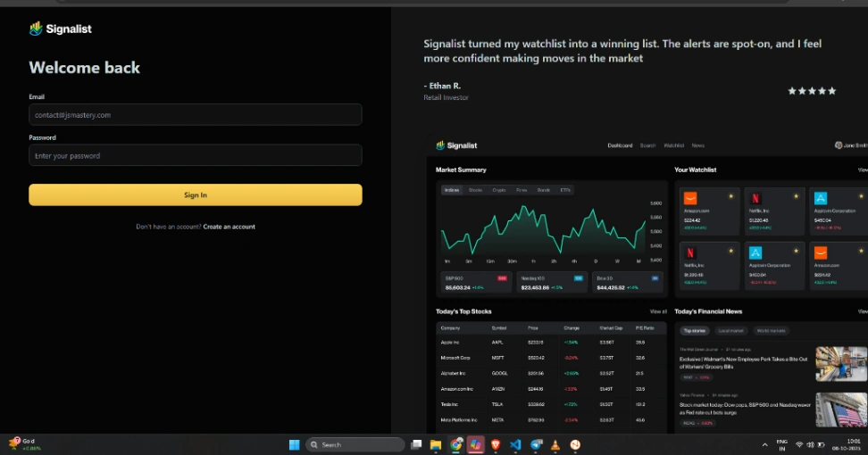The image size is (868, 455).
Task: Focus the Password input field
Action: [195, 156]
